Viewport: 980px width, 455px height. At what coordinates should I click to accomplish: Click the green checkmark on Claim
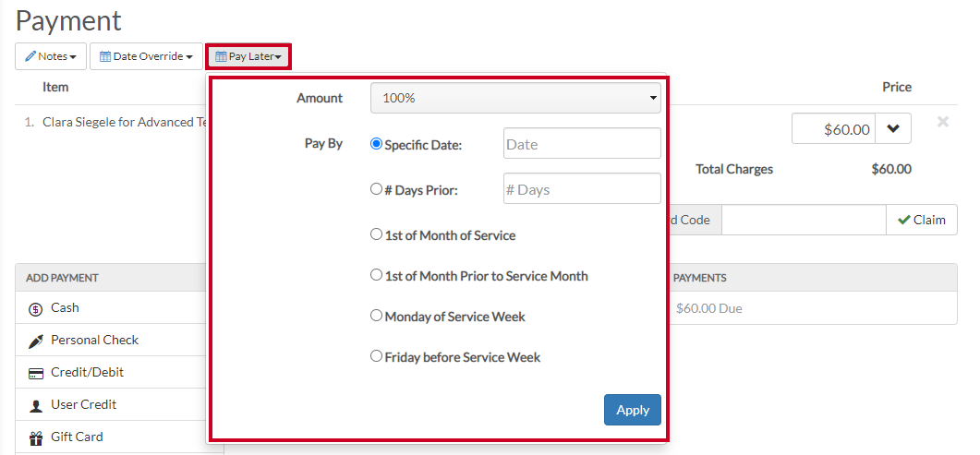(903, 220)
